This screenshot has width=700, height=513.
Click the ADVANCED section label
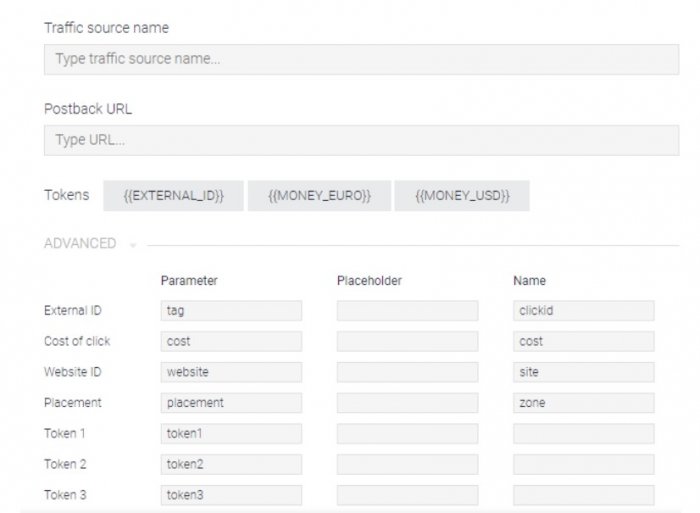(80, 244)
